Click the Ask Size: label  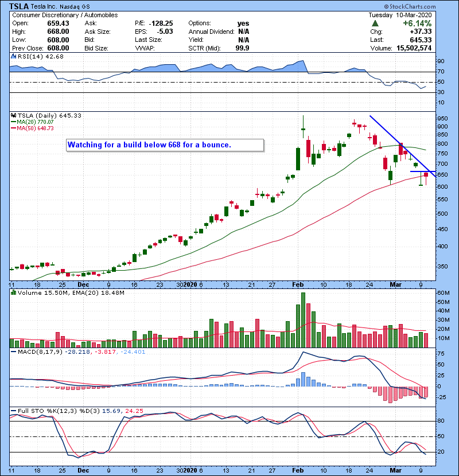tap(98, 32)
